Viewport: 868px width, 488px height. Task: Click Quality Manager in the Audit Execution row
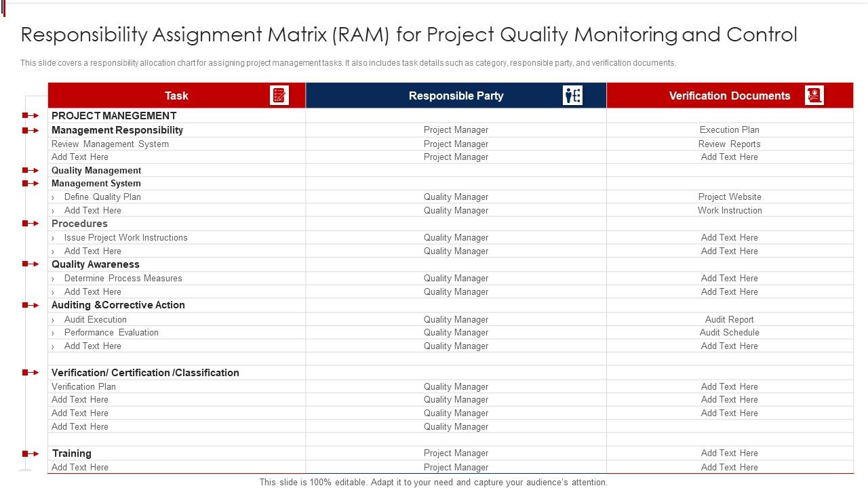(456, 319)
